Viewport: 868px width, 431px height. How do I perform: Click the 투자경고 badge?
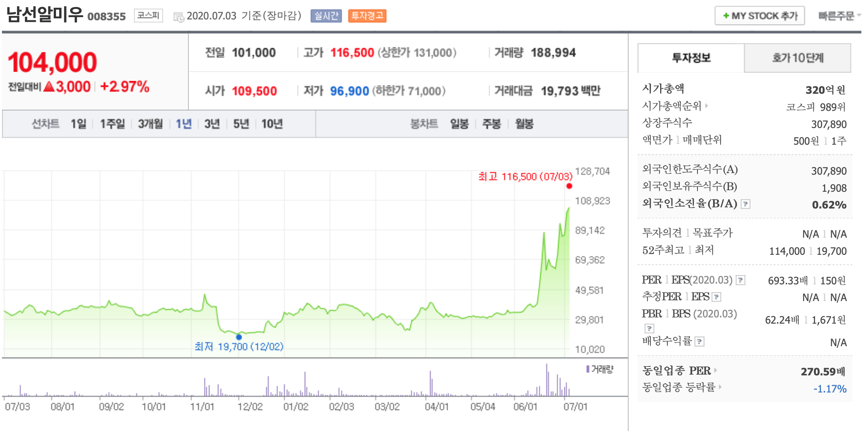pos(367,16)
